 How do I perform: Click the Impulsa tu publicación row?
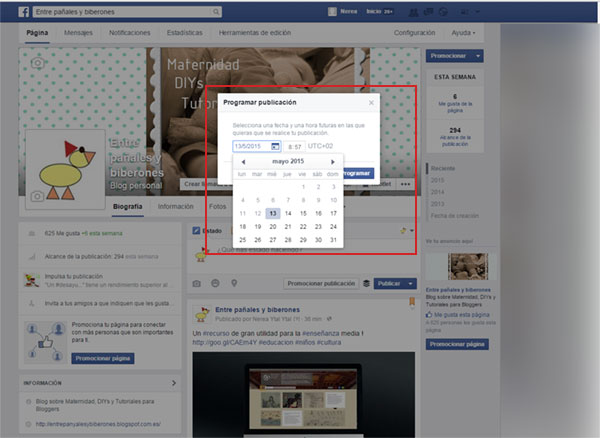(99, 280)
